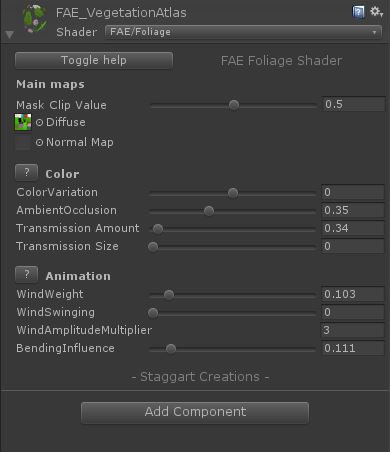
Task: Click the Add Component button
Action: click(x=195, y=412)
